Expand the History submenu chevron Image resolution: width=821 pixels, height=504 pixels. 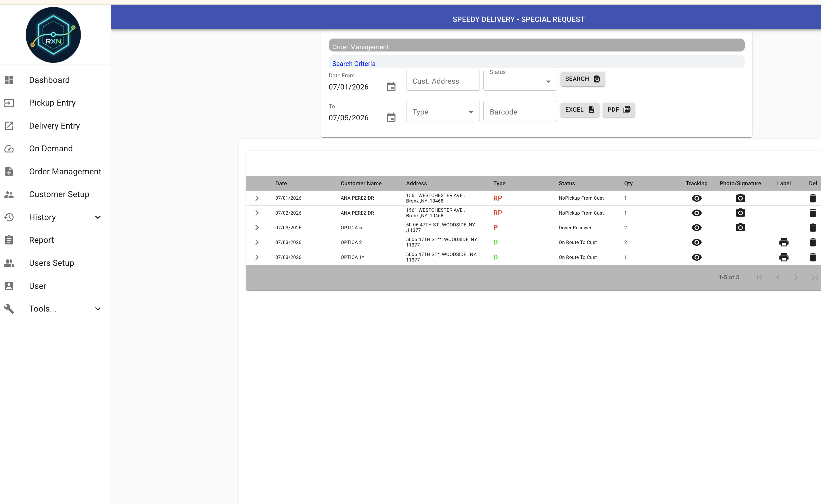tap(98, 217)
